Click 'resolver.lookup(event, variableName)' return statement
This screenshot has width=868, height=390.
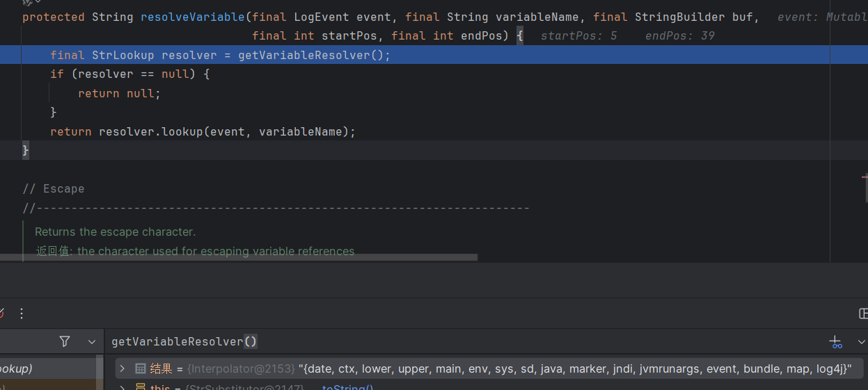[x=203, y=131]
